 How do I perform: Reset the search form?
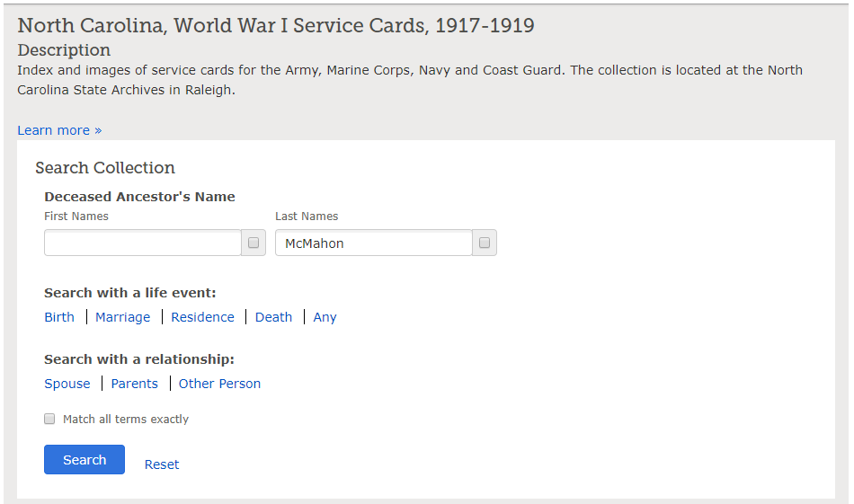click(x=162, y=464)
